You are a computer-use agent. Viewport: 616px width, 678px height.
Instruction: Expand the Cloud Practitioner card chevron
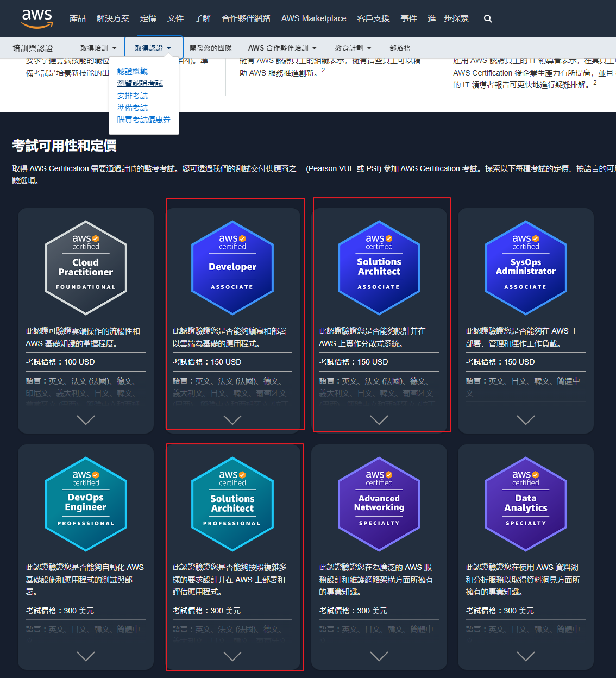click(x=86, y=420)
